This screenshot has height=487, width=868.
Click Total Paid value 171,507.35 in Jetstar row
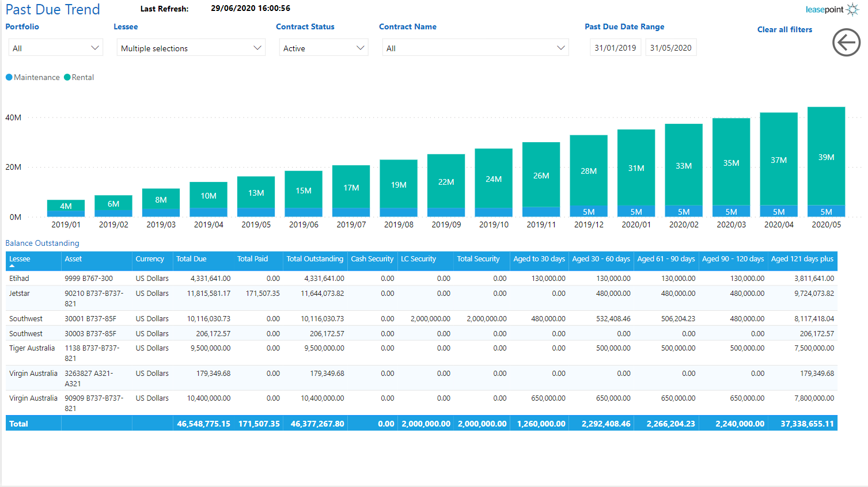263,293
